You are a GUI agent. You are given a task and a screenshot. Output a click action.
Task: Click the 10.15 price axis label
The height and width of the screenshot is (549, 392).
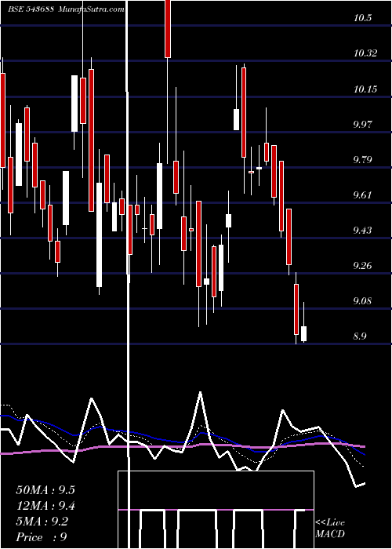click(365, 89)
